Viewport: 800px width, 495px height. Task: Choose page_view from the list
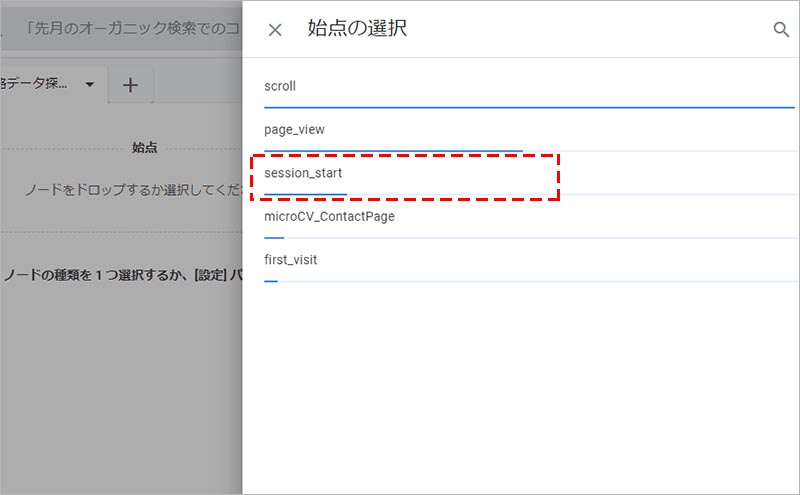pyautogui.click(x=294, y=130)
